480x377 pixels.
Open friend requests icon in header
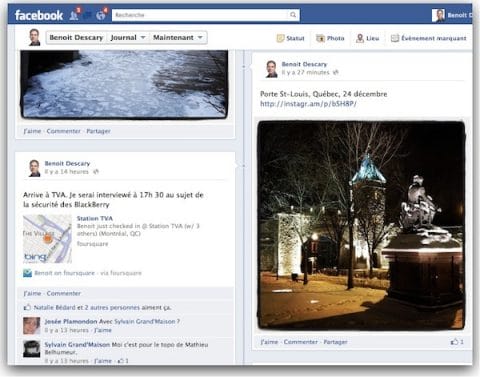pos(74,15)
